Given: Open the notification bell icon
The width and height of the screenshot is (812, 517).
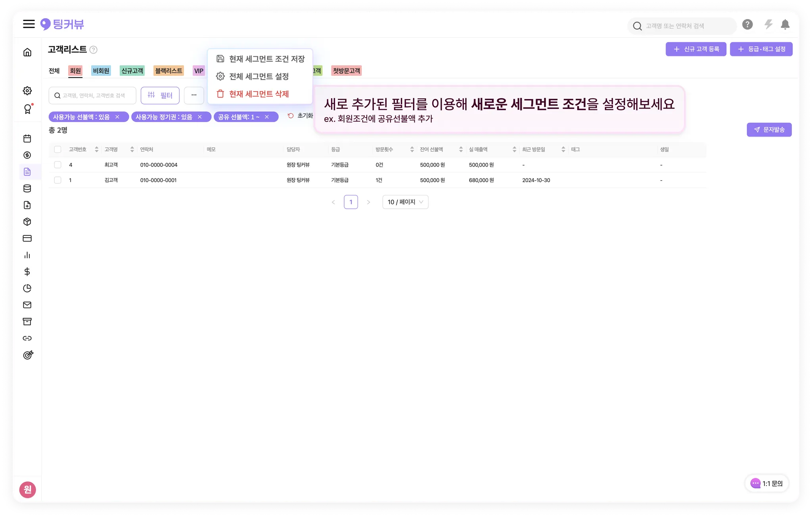Looking at the screenshot, I should click(x=785, y=25).
